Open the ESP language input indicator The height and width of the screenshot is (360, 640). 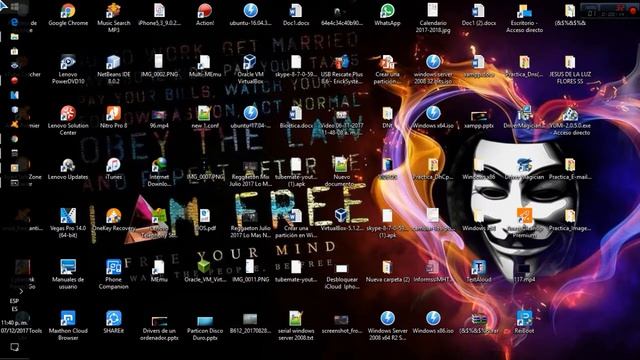tap(14, 305)
